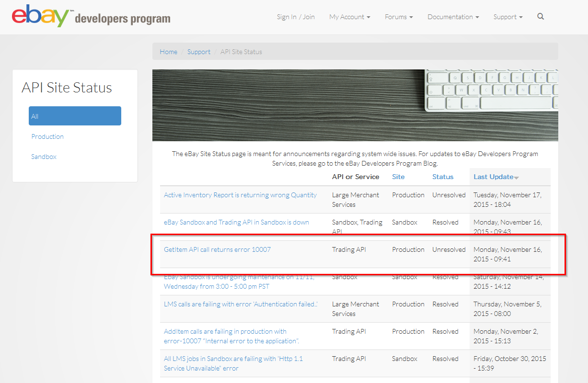The height and width of the screenshot is (383, 588).
Task: Click Production site cell in AddItem row
Action: click(408, 331)
